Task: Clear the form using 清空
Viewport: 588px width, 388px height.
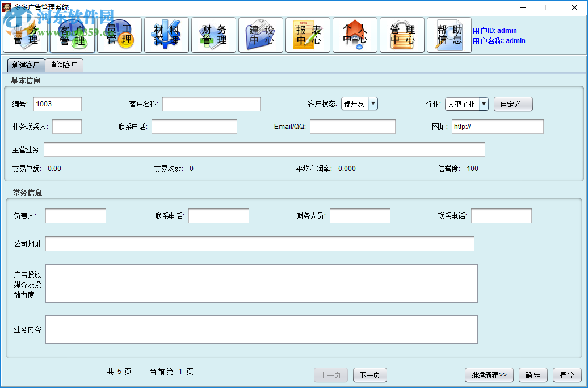Action: click(x=568, y=375)
